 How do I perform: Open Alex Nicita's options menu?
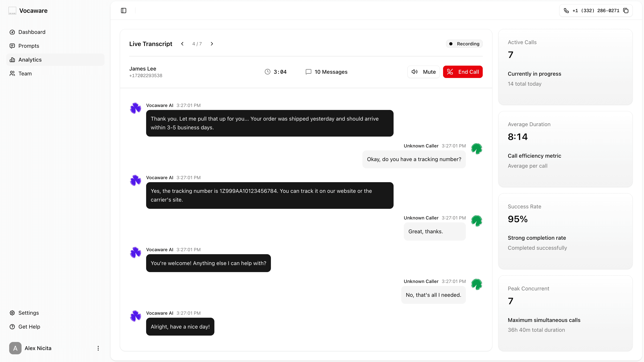(x=98, y=348)
